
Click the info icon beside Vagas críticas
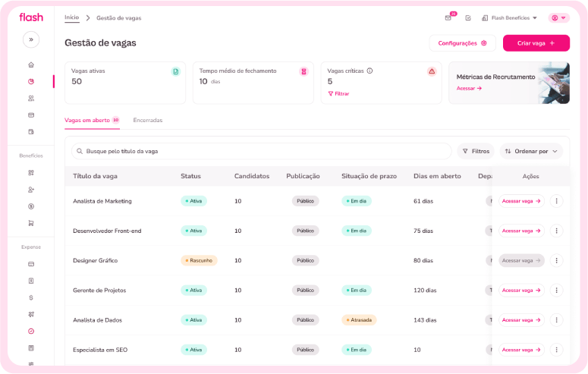coord(369,71)
